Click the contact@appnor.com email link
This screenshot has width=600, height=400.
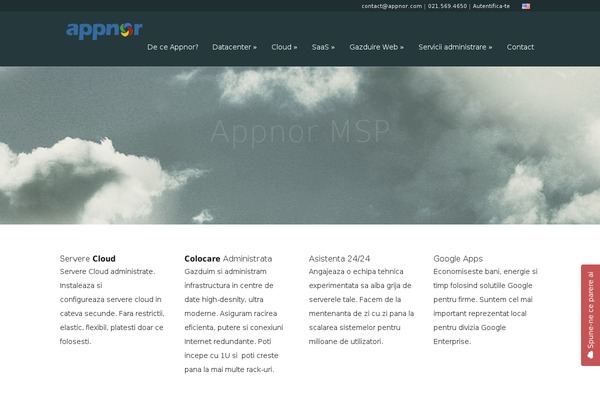[391, 6]
